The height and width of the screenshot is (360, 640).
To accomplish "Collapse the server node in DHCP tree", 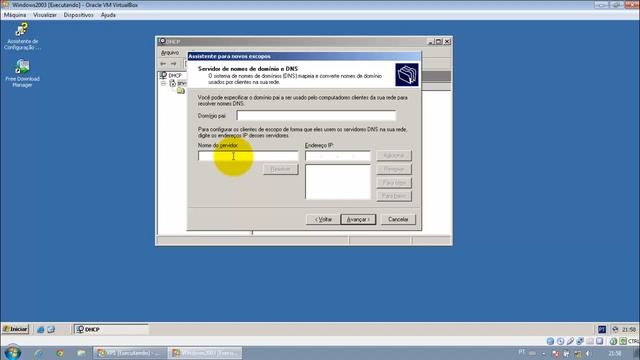I will (163, 83).
